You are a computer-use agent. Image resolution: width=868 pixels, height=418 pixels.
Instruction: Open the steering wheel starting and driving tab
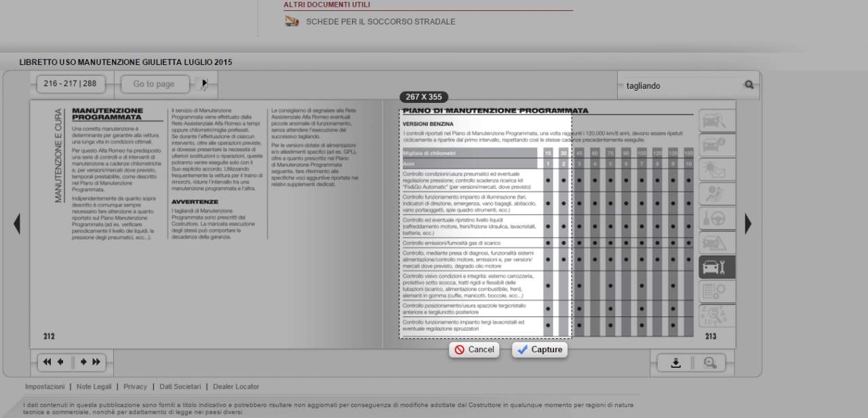coord(717,219)
